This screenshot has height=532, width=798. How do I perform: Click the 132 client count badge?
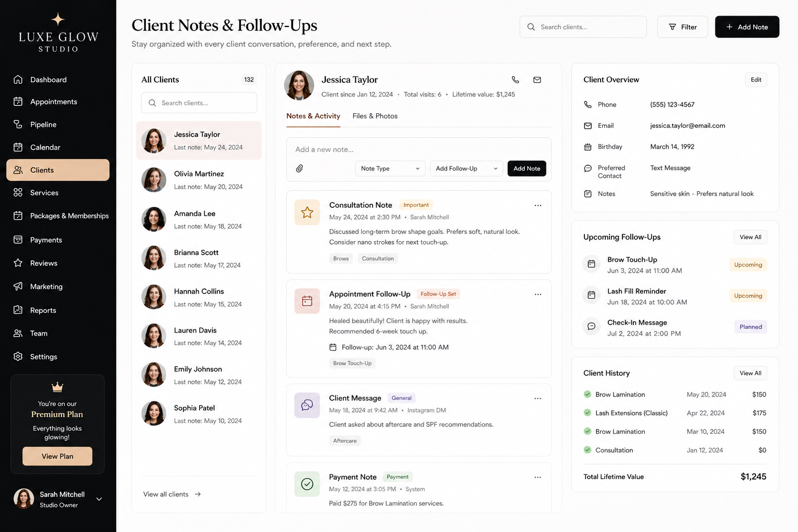tap(249, 79)
